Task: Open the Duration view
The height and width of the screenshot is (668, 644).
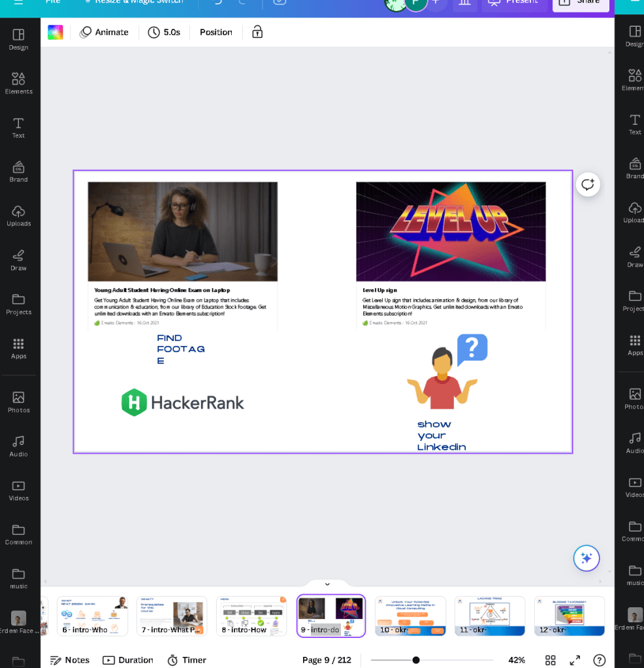Action: tap(128, 660)
